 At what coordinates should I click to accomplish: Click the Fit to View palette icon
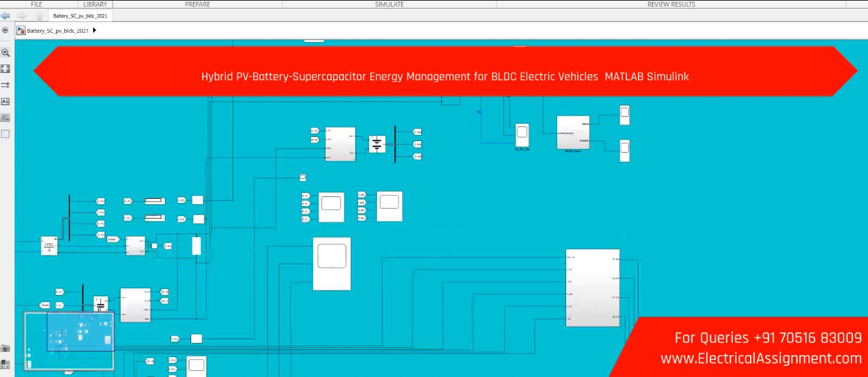tap(5, 69)
